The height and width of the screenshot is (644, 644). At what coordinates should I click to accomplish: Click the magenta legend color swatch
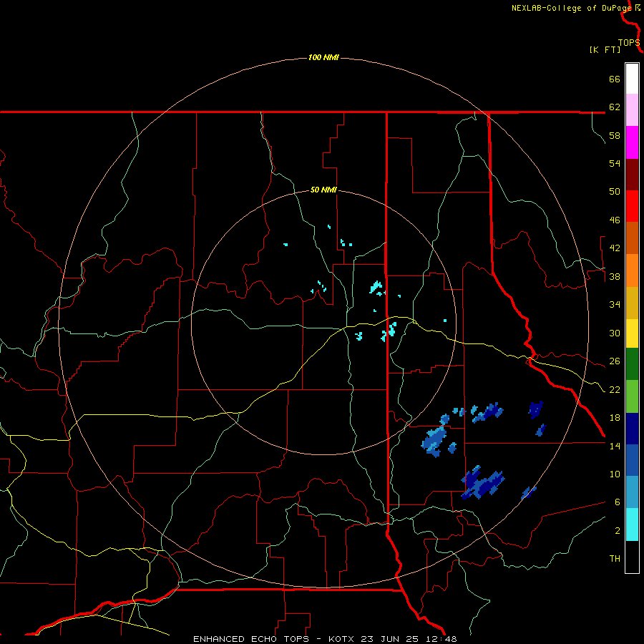point(632,142)
